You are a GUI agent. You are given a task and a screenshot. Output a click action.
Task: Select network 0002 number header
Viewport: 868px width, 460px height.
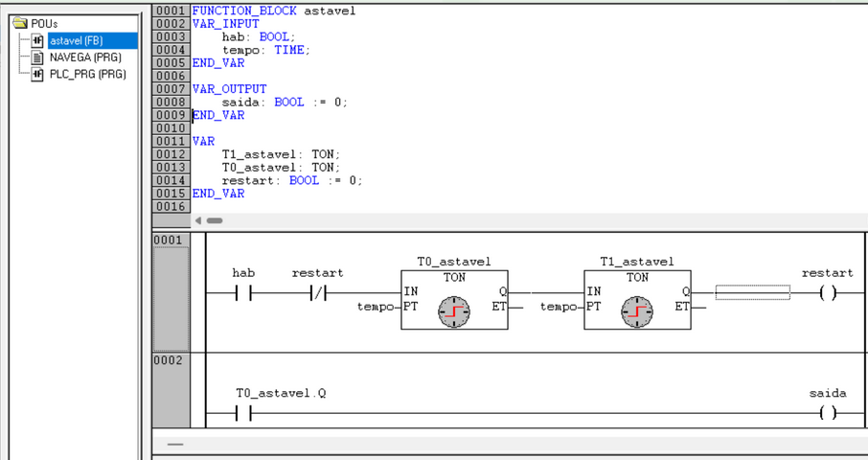168,360
